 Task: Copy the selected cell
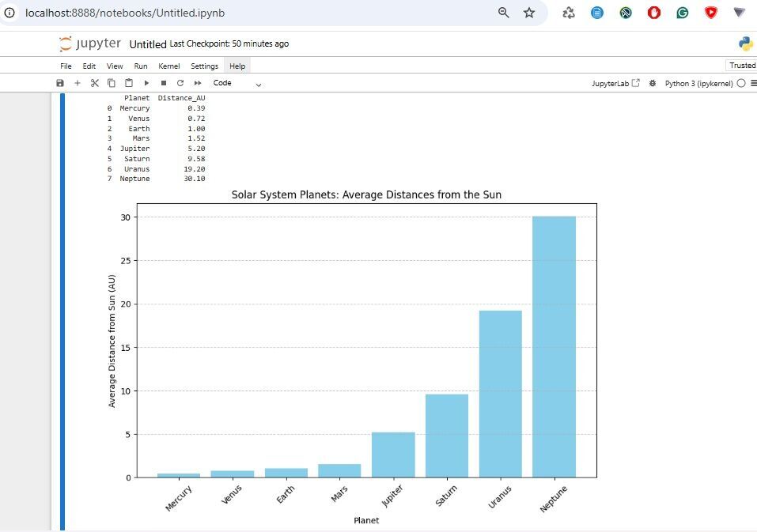(x=112, y=83)
